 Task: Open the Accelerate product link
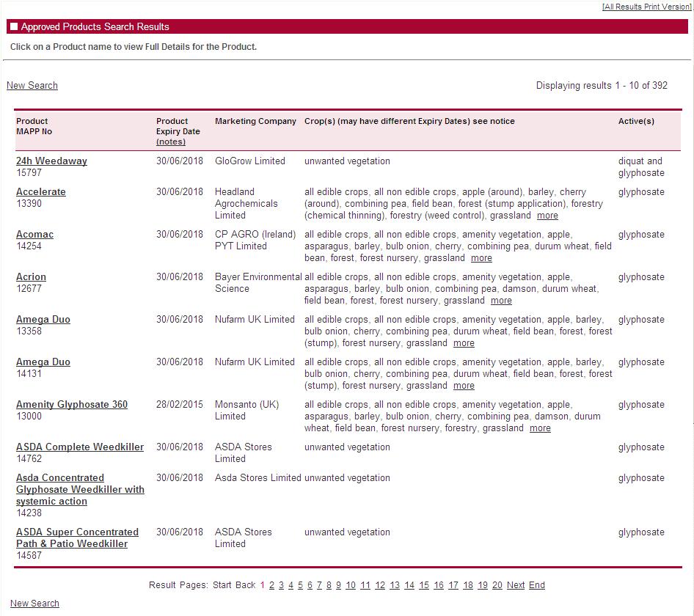click(41, 192)
